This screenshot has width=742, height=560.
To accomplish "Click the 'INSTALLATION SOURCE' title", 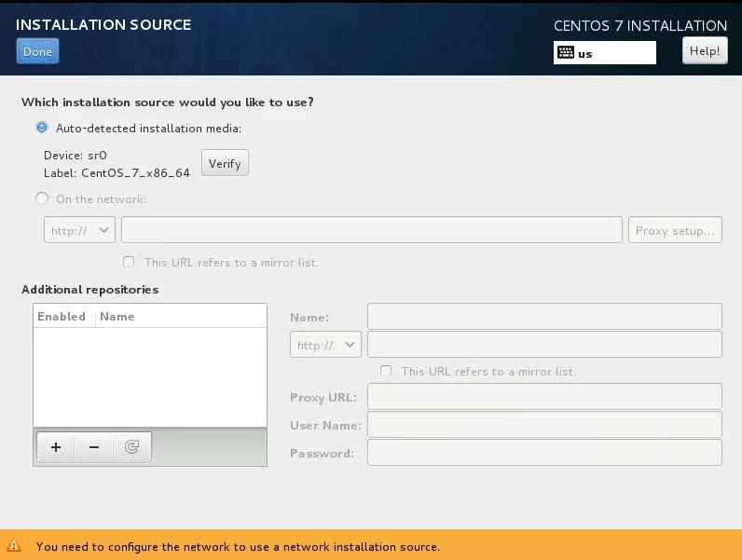I will coord(103,24).
